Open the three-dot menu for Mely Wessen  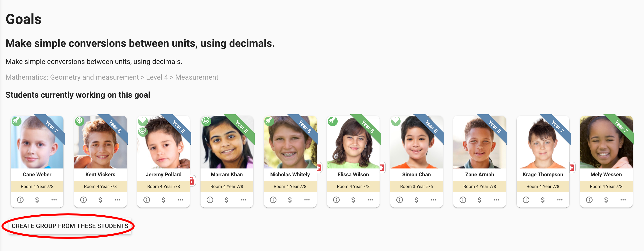623,200
